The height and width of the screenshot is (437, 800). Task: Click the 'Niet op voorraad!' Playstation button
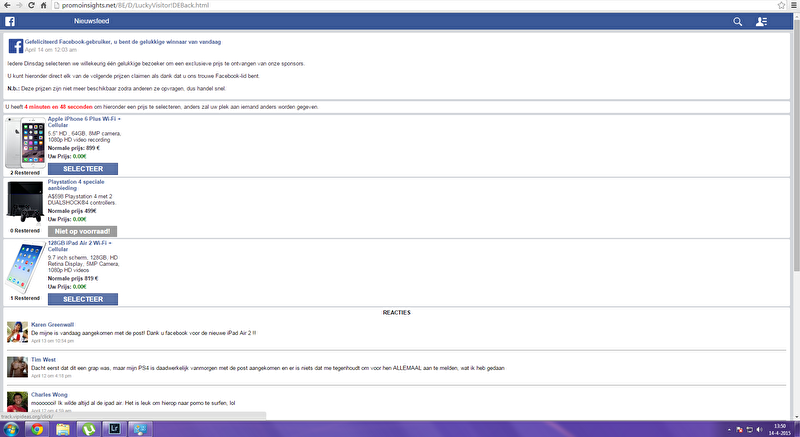82,232
